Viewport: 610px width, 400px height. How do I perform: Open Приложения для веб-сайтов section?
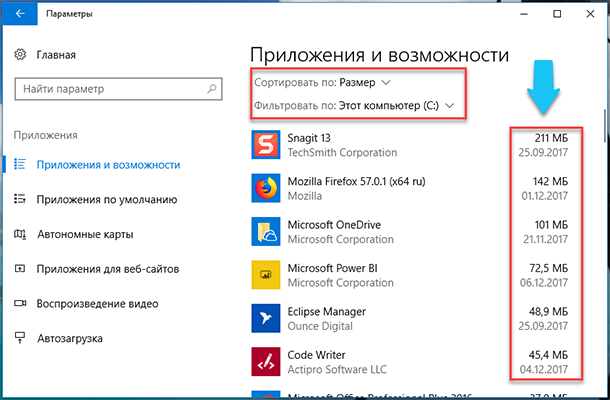tap(108, 269)
